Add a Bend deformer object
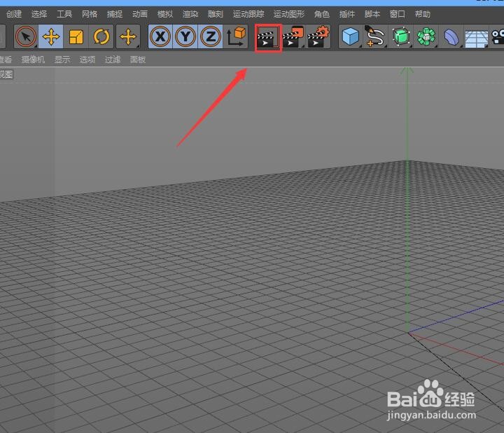This screenshot has width=504, height=433. click(451, 36)
